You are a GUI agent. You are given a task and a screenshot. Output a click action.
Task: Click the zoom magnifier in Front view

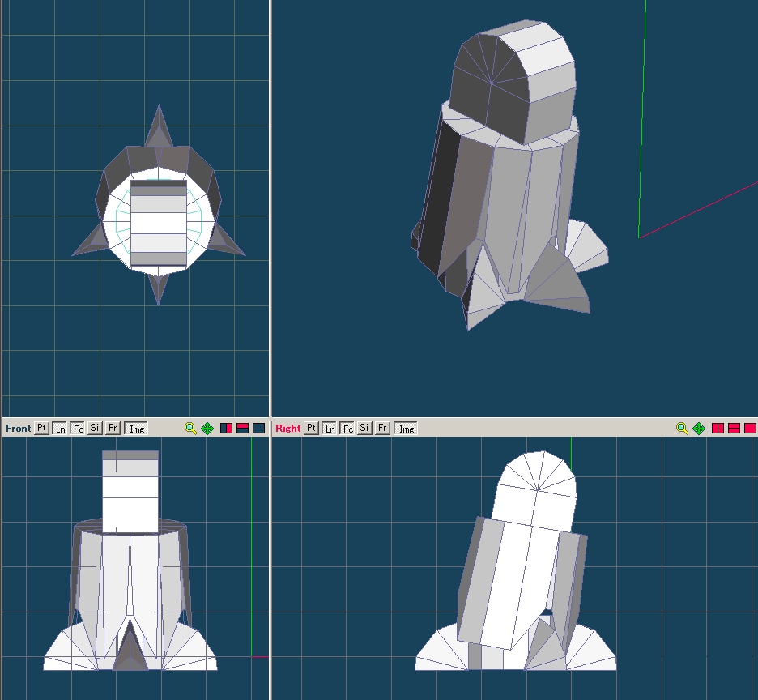(x=191, y=428)
